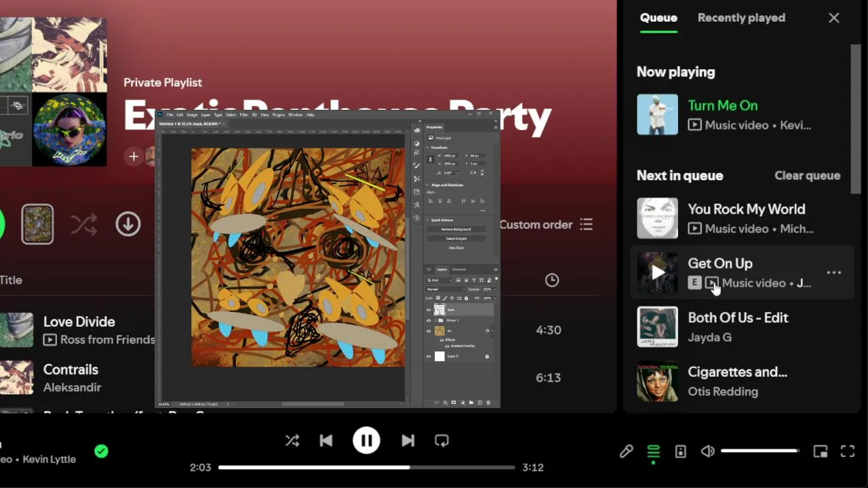Open Photoshop's Window menu
Image resolution: width=868 pixels, height=488 pixels.
pyautogui.click(x=296, y=115)
